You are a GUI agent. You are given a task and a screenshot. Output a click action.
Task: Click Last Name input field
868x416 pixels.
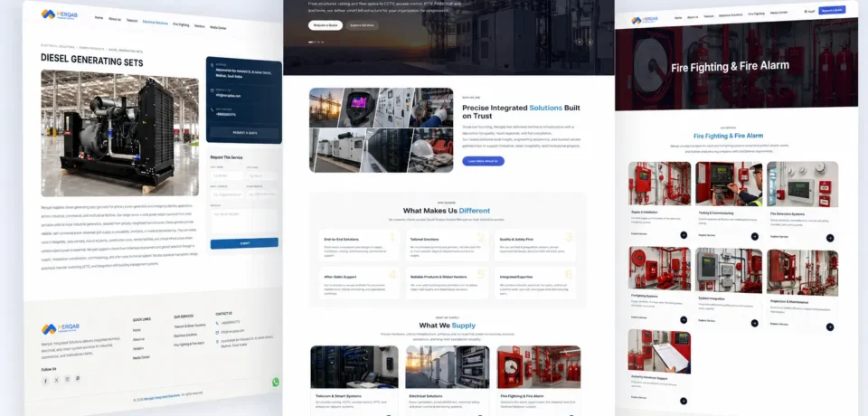coord(262,176)
